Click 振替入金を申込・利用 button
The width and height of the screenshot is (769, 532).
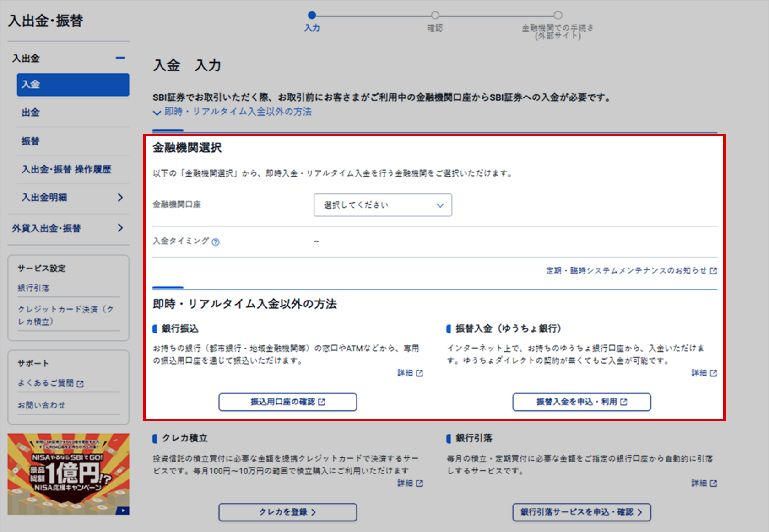(x=581, y=402)
